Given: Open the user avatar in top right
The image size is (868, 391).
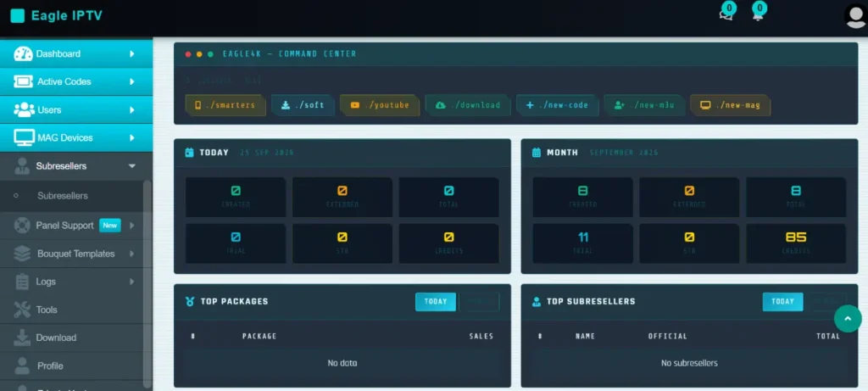Looking at the screenshot, I should [856, 16].
